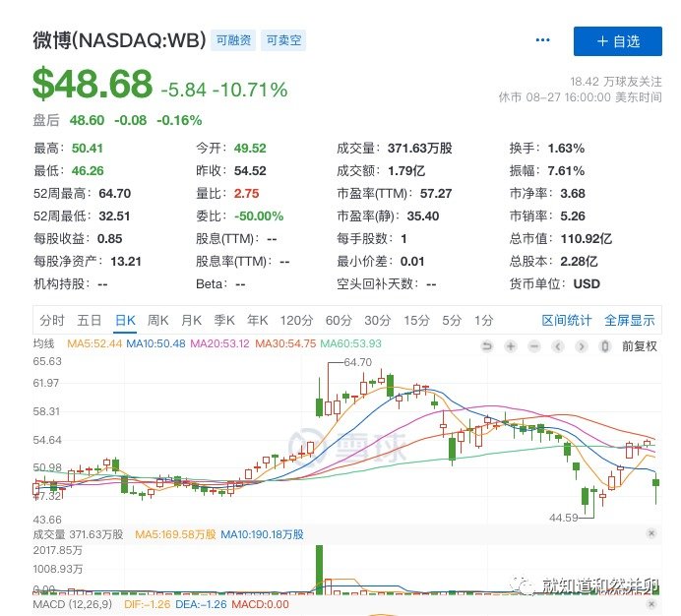Close the MACD indicator panel
The height and width of the screenshot is (616, 681).
pyautogui.click(x=651, y=604)
